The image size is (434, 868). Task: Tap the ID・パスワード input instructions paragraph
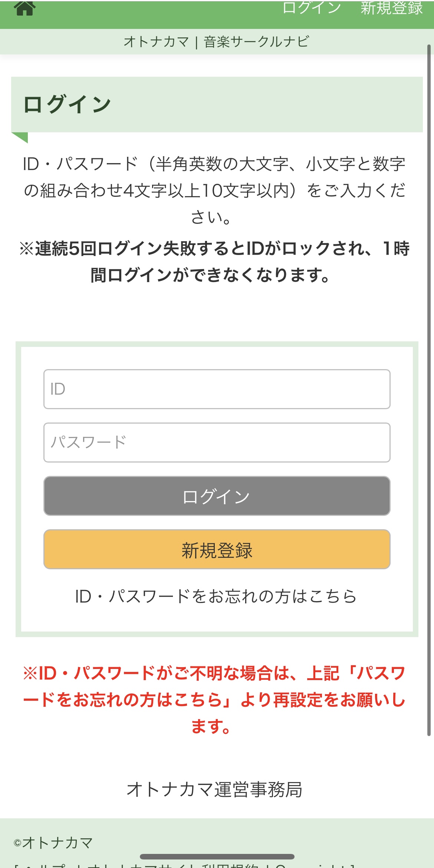pos(214,191)
